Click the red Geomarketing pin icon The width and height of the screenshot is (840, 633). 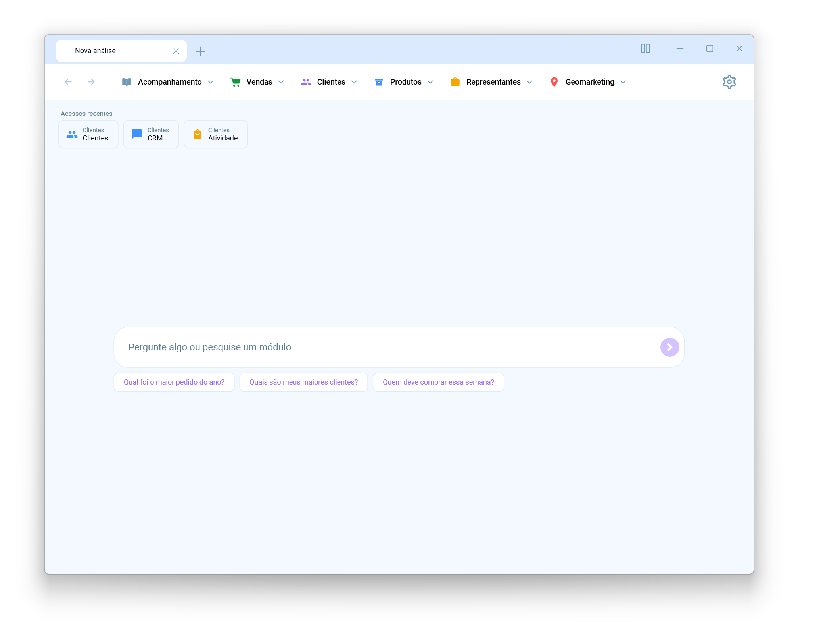click(554, 82)
